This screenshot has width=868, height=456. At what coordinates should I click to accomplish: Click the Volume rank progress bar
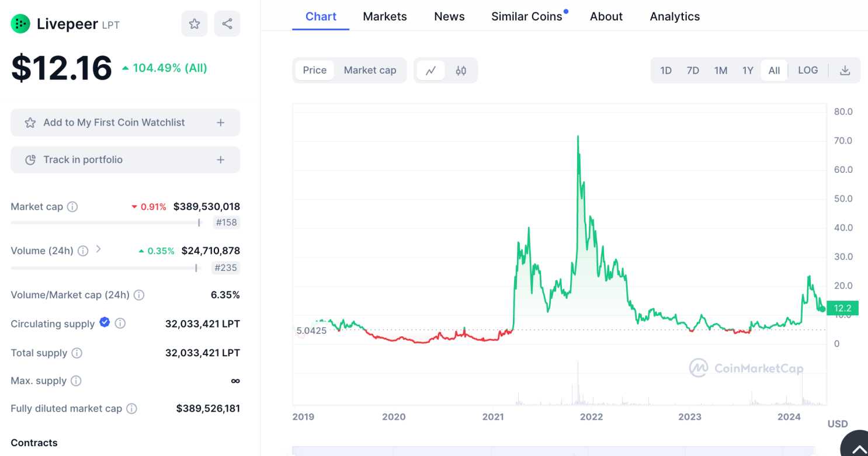[106, 268]
